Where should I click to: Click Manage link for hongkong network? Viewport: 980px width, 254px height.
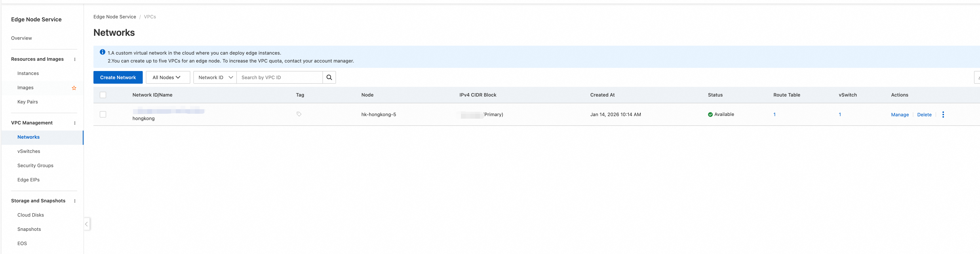point(899,115)
